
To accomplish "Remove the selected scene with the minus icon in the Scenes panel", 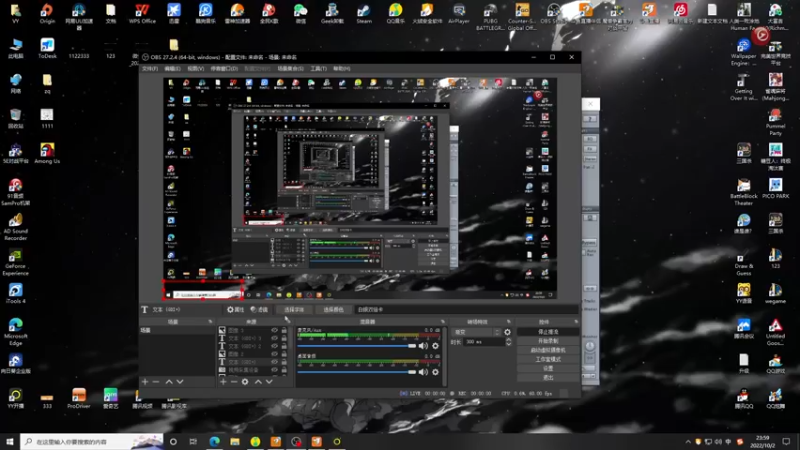I will click(x=156, y=382).
